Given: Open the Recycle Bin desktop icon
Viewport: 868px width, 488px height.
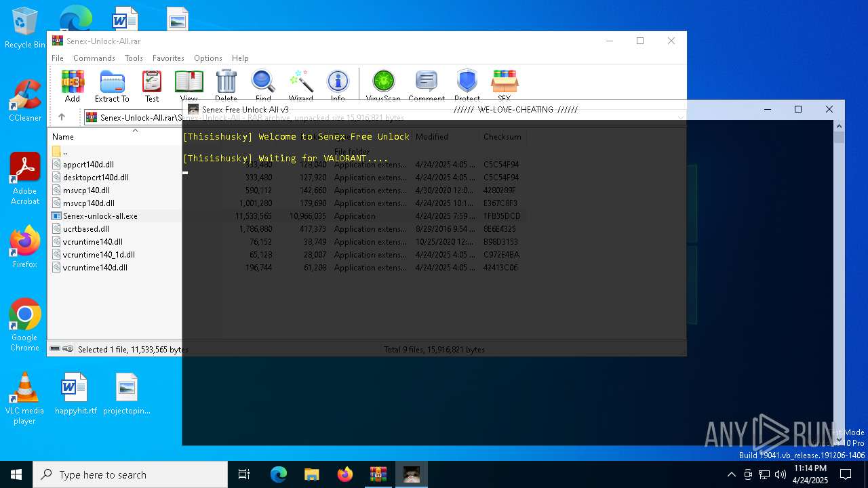Looking at the screenshot, I should [24, 28].
